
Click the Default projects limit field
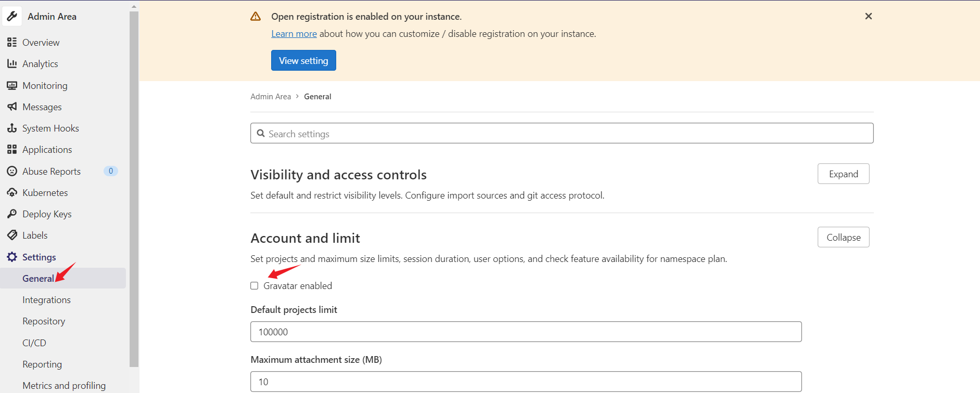coord(526,332)
